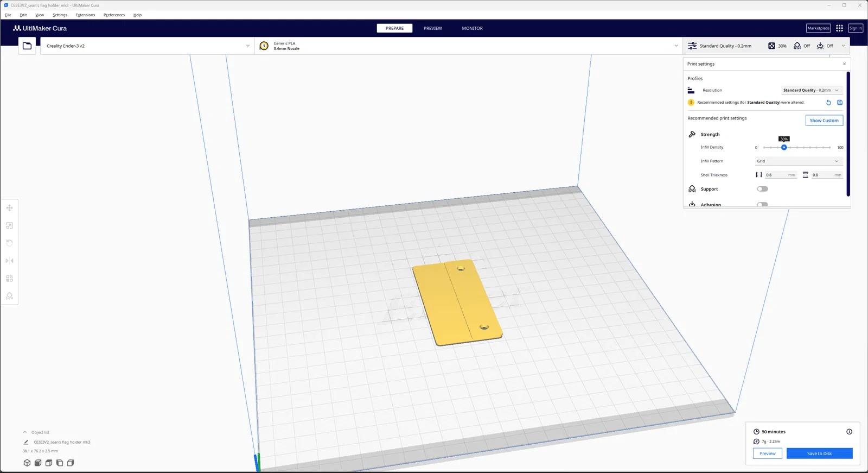Click the Print settings panel scrollbar
868x473 pixels.
[x=848, y=134]
